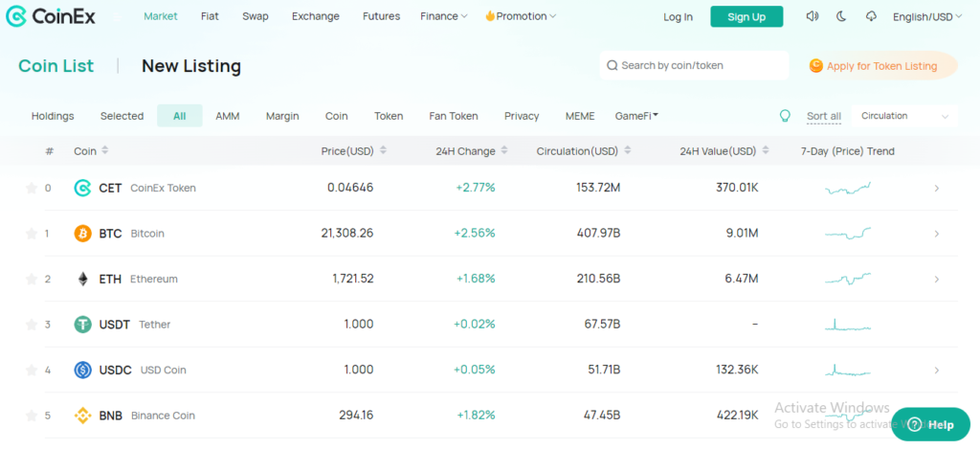This screenshot has height=450, width=980.
Task: Open the Futures nav item
Action: point(381,16)
